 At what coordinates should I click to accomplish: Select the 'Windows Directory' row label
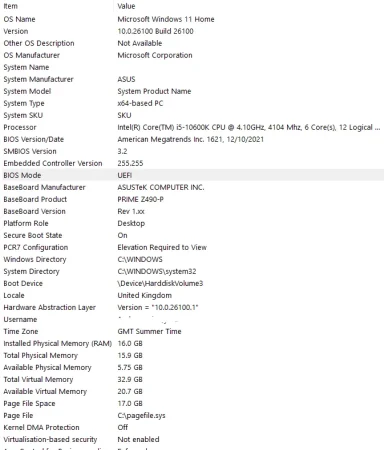[x=35, y=260]
